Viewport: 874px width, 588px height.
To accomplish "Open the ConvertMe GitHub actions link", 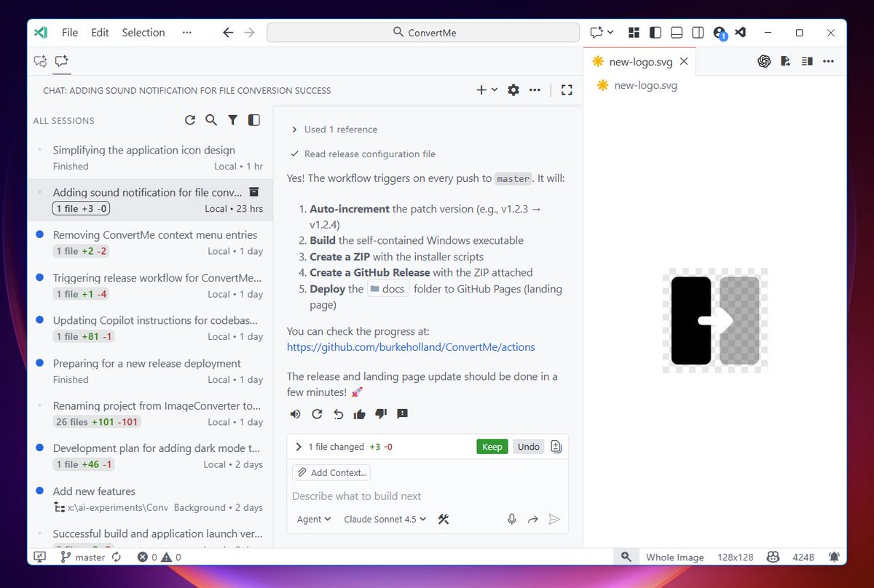I will 411,347.
